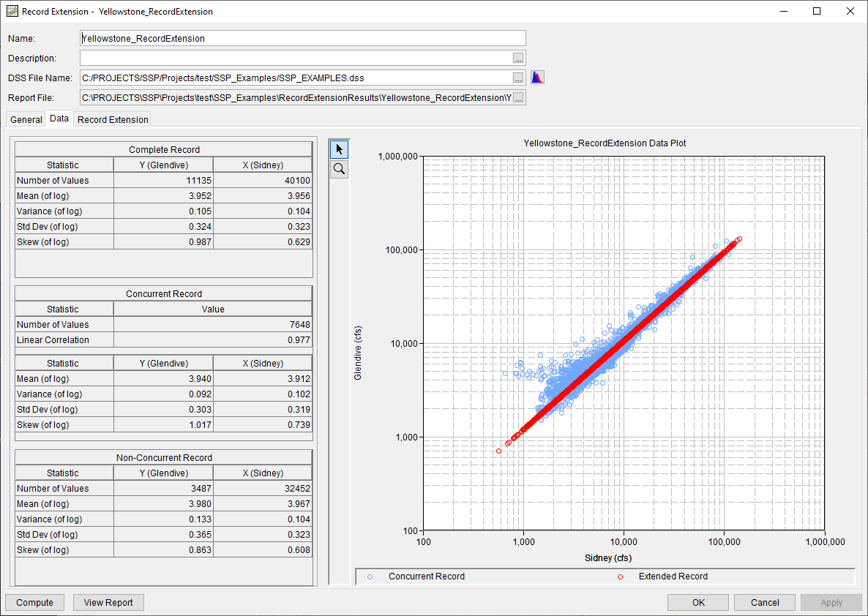
Task: Apply changes with the Apply button
Action: [x=831, y=602]
